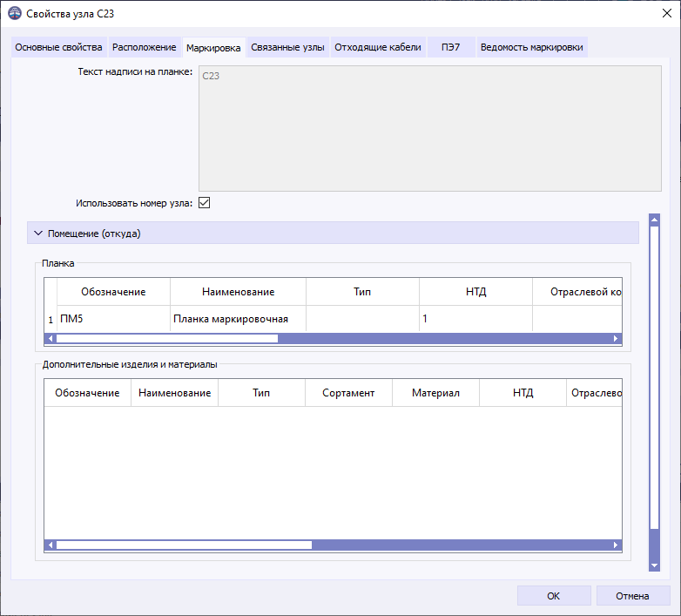Uncheck Использовать номер узла checkbox
681x616 pixels.
point(204,203)
